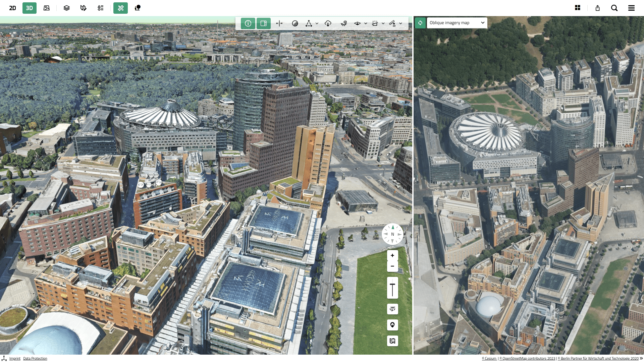The image size is (644, 362).
Task: Expand the 2D profile tool dropdown
Action: click(x=401, y=23)
